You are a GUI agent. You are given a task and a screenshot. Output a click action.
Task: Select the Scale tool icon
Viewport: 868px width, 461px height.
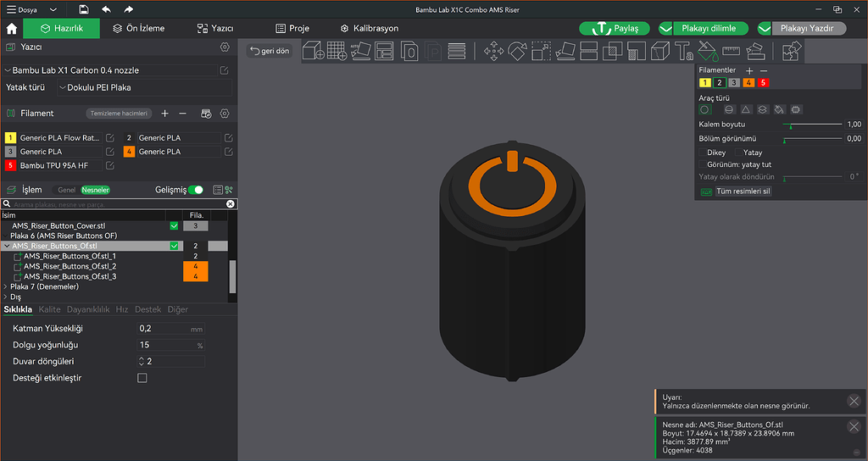coord(541,51)
